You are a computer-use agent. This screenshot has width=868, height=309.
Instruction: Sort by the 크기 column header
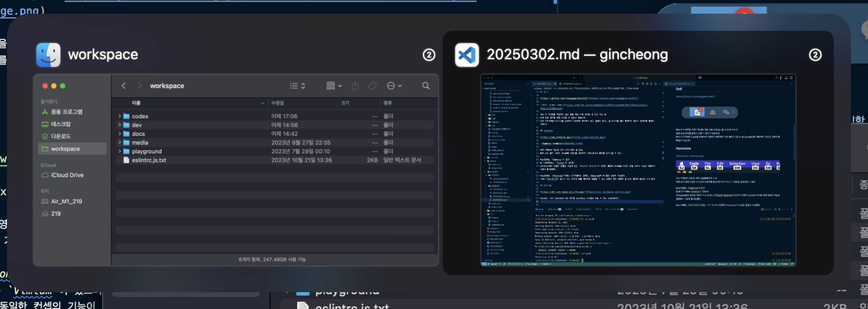tap(345, 103)
